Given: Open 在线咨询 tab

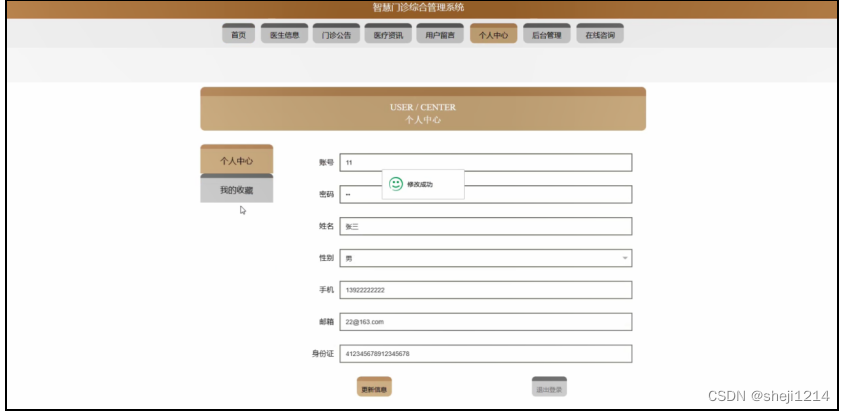Looking at the screenshot, I should (600, 33).
